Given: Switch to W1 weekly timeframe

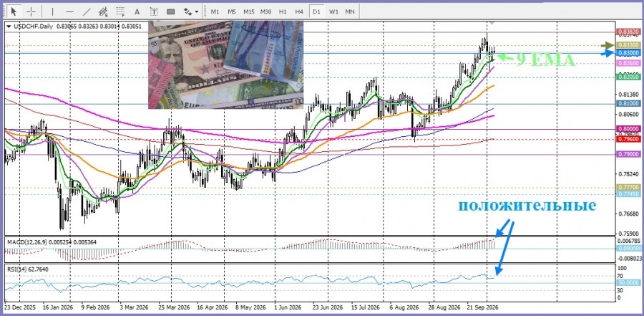Looking at the screenshot, I should [333, 11].
